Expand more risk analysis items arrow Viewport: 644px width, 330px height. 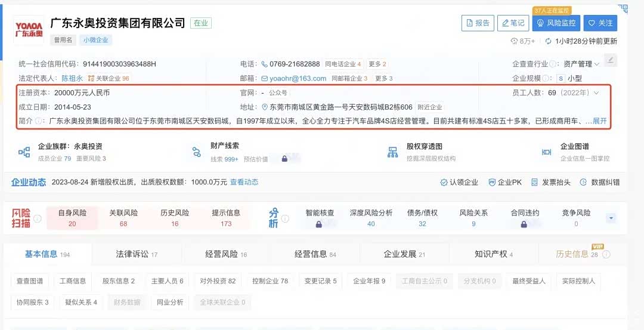611,218
